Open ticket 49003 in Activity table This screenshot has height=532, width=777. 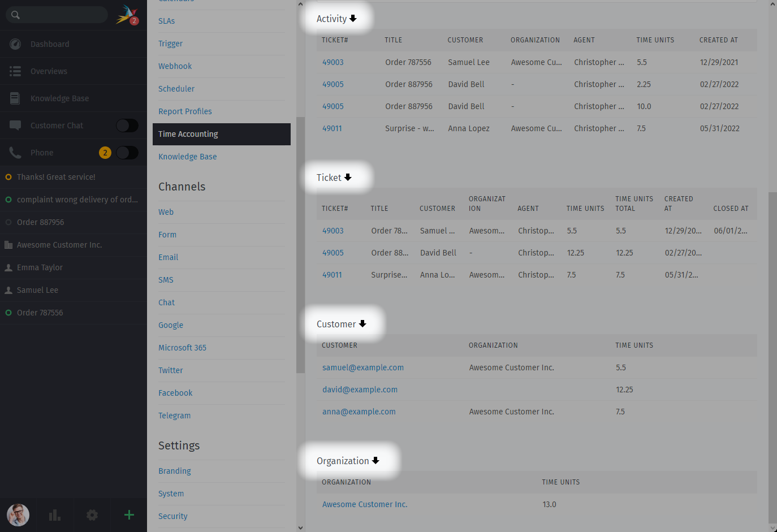[333, 62]
